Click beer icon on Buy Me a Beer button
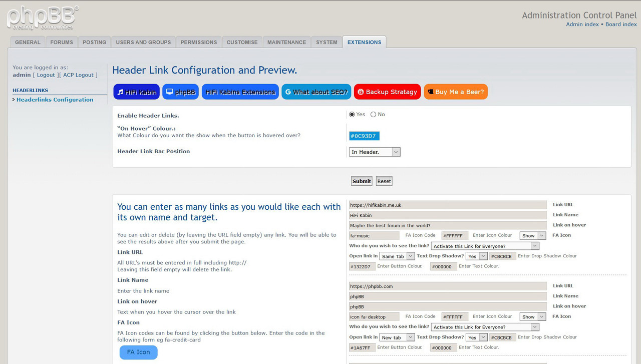 coord(430,92)
